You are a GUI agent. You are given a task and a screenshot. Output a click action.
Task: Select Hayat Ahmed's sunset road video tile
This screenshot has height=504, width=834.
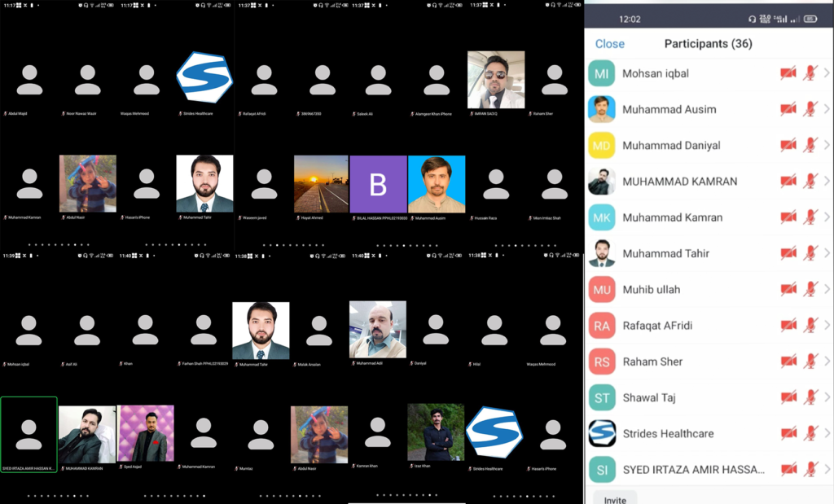[321, 185]
